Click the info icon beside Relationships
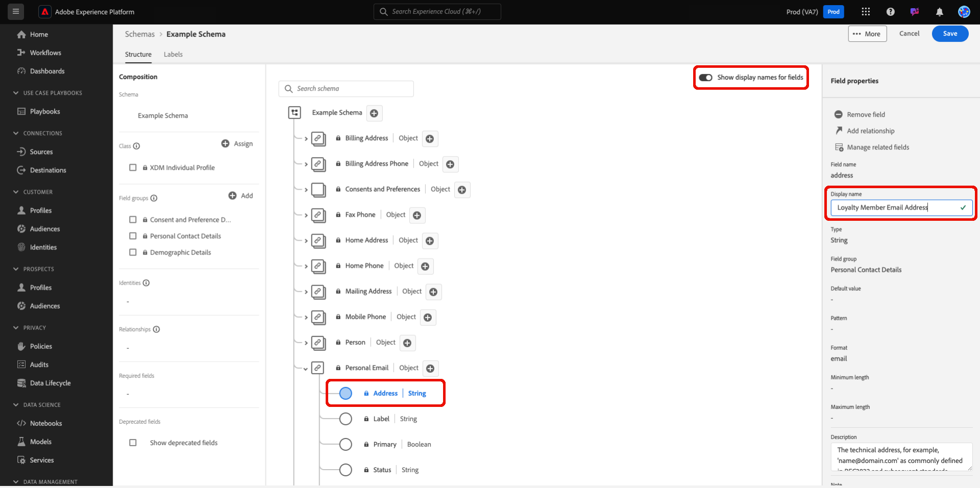Viewport: 980px width, 488px height. (x=156, y=329)
